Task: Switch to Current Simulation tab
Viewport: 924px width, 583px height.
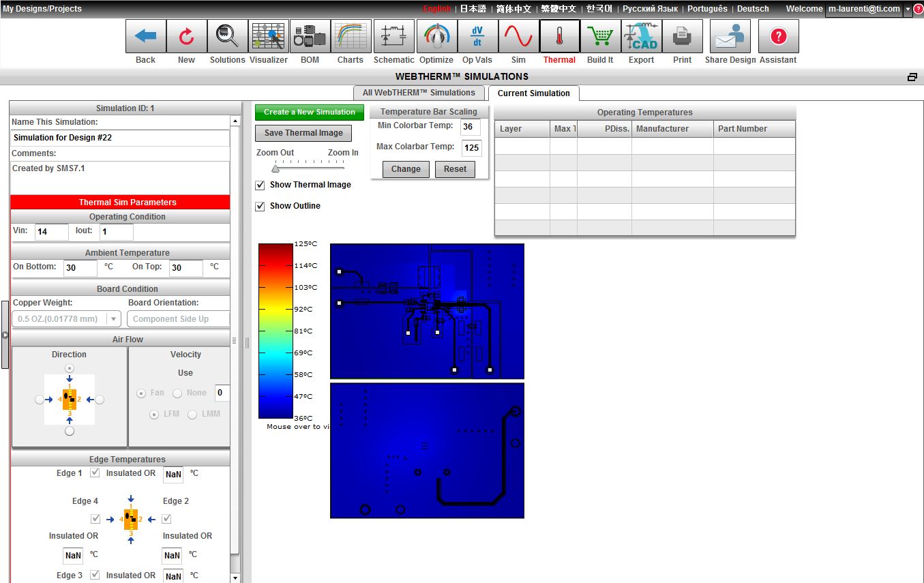Action: coord(534,93)
